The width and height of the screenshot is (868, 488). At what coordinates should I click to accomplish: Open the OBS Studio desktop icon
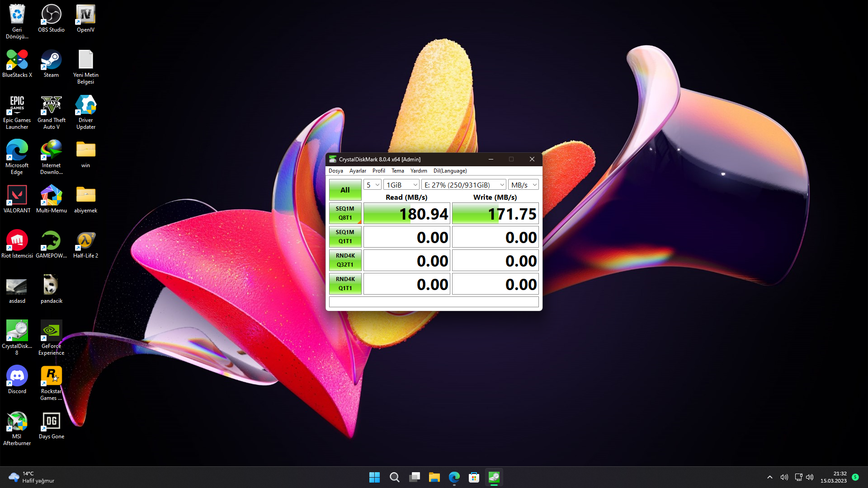(51, 16)
